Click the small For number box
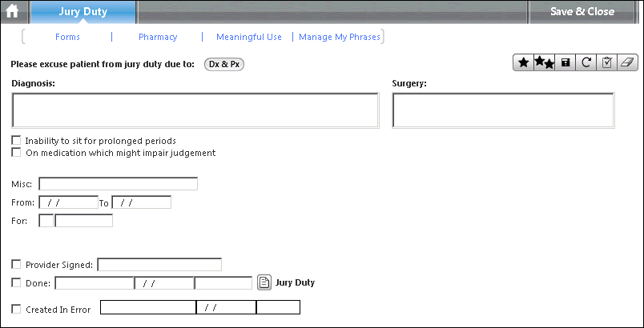 pyautogui.click(x=46, y=221)
